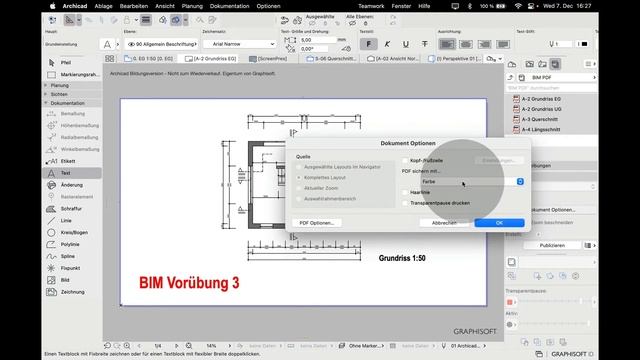The image size is (640, 360).
Task: Open Arial Narrow font dropdown
Action: [x=240, y=44]
